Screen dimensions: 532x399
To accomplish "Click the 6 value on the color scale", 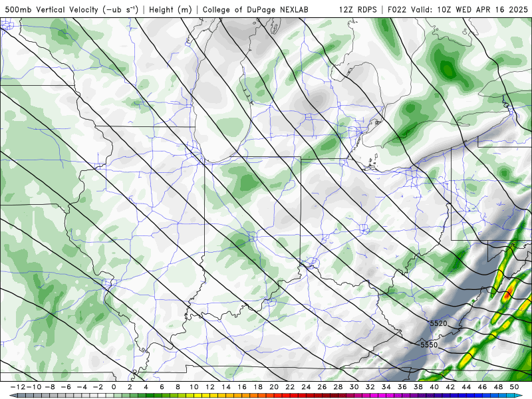I will (x=162, y=387).
